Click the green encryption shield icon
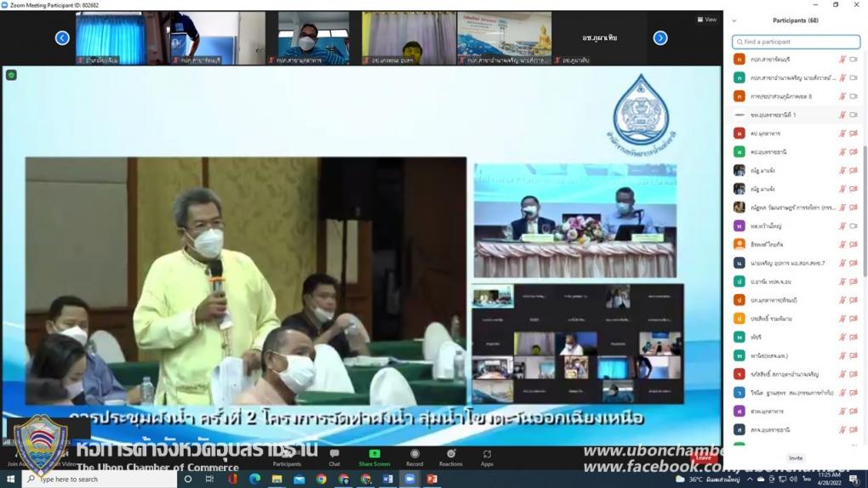 [x=11, y=75]
